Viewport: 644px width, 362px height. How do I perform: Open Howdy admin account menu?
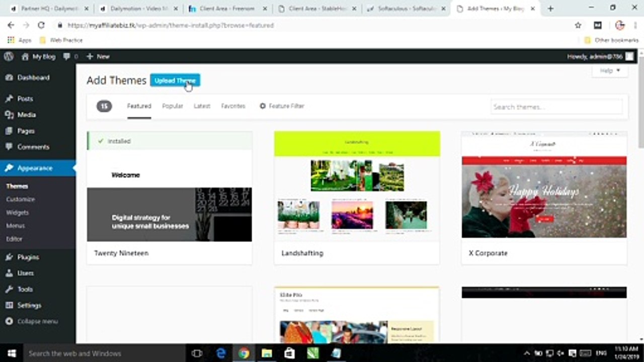click(600, 56)
